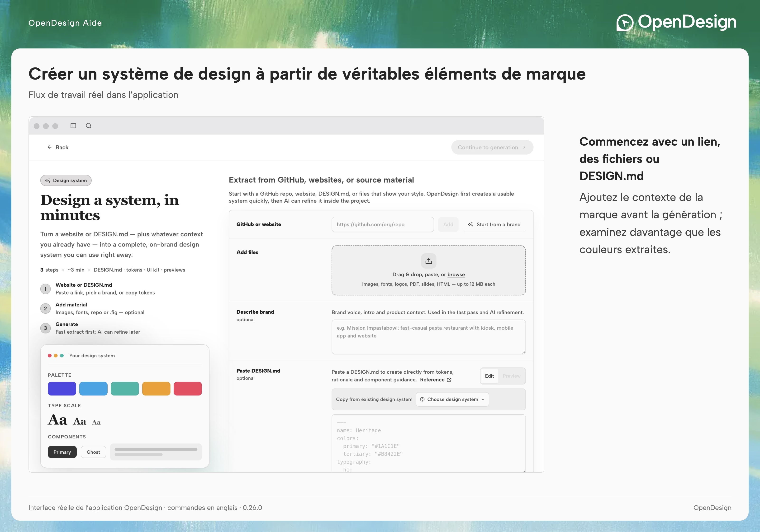Click the "COMPONENTS" section label

67,437
